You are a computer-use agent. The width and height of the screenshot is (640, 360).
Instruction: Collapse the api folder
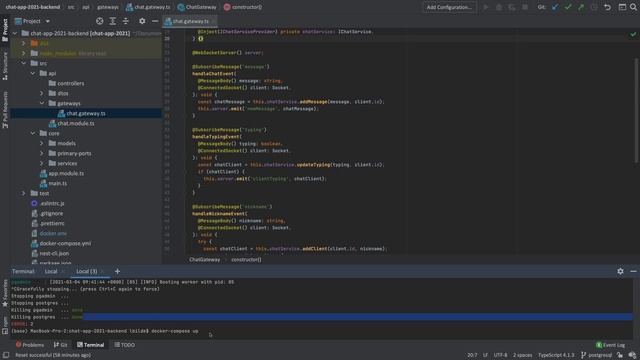click(x=33, y=73)
